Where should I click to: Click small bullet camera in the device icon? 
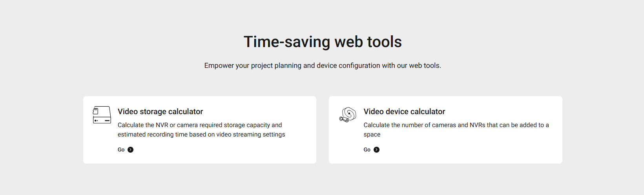(x=344, y=119)
